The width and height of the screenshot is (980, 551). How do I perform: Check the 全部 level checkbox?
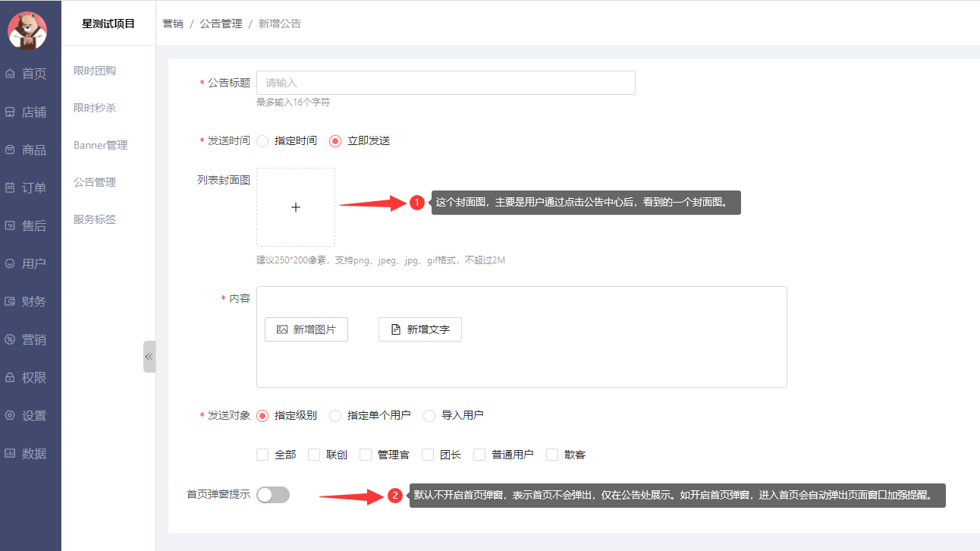point(263,455)
